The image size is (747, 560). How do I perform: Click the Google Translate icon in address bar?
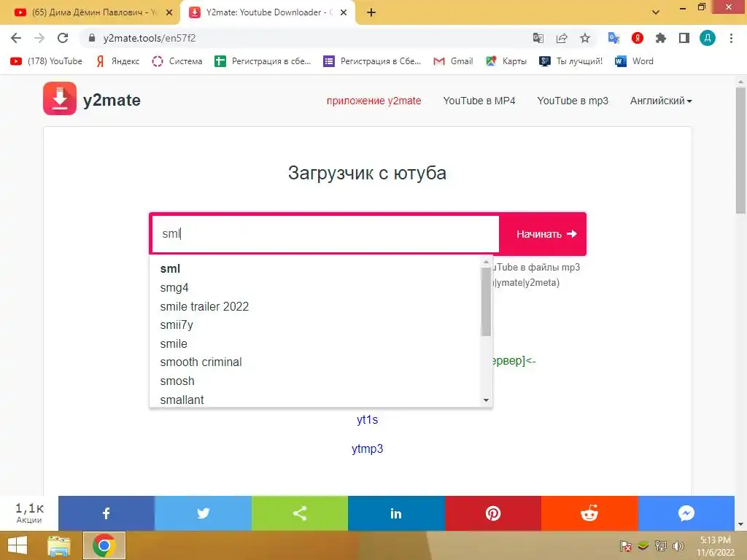coord(538,38)
